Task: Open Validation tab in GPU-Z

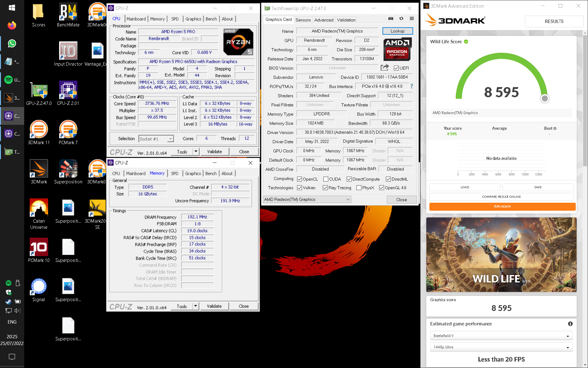Action: 346,20
